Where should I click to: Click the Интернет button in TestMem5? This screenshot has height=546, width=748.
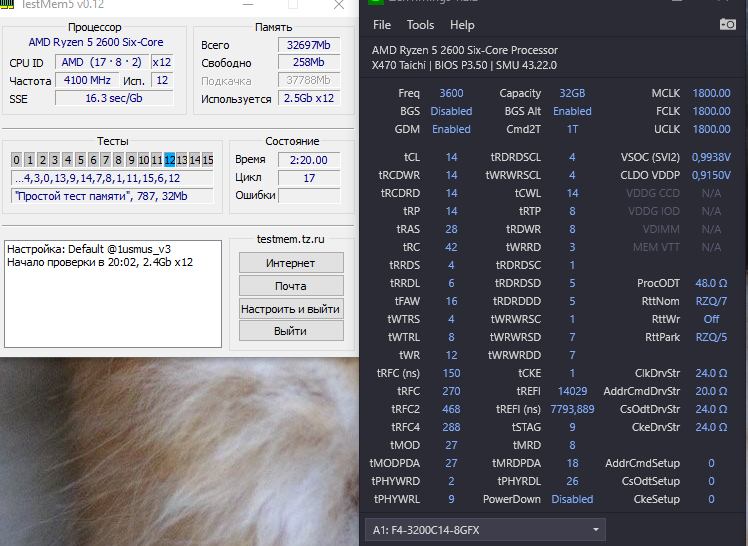(291, 263)
